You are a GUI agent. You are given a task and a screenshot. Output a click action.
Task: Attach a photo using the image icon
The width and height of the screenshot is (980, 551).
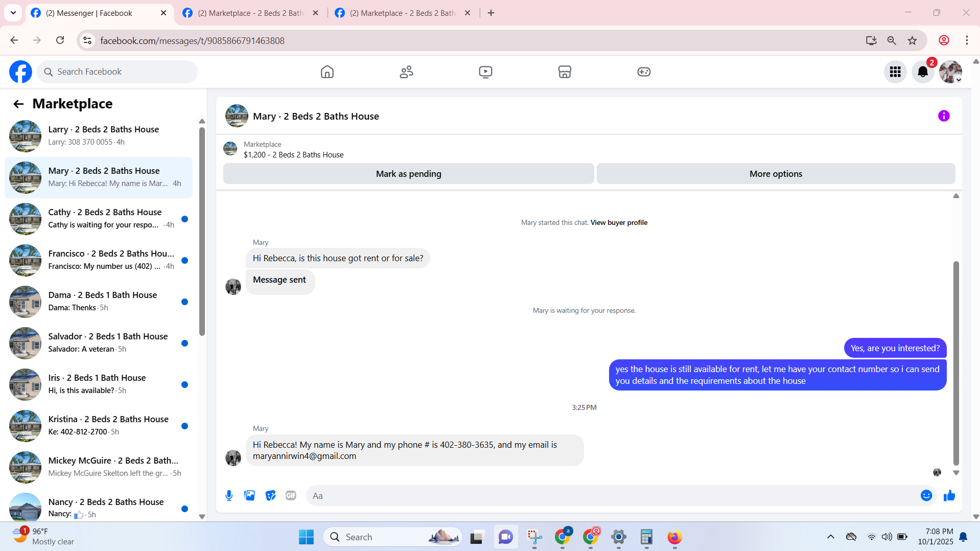pos(249,495)
